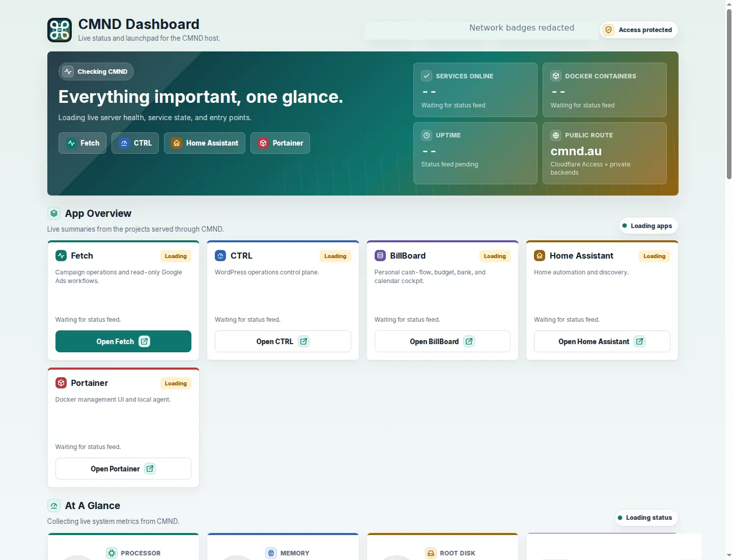The width and height of the screenshot is (733, 560).
Task: Click the Loading badge on Home Assistant card
Action: [655, 256]
